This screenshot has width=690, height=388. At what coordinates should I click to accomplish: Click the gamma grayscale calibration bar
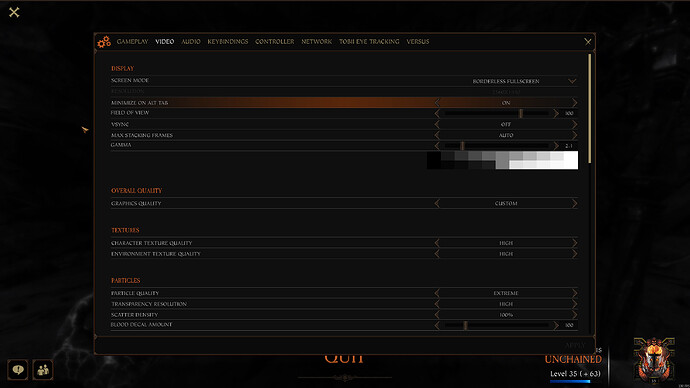tap(502, 160)
